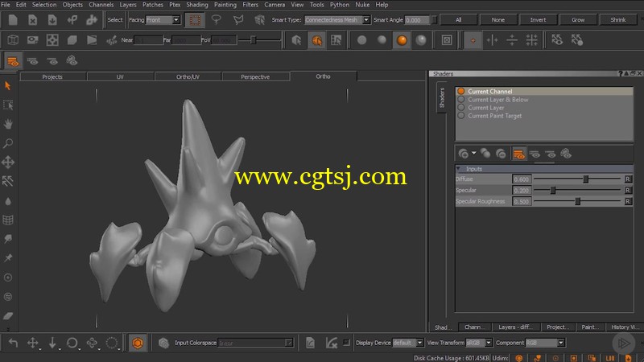Screen dimensions: 644x362
Task: Open the Facing dropdown showing Front
Action: pos(163,19)
